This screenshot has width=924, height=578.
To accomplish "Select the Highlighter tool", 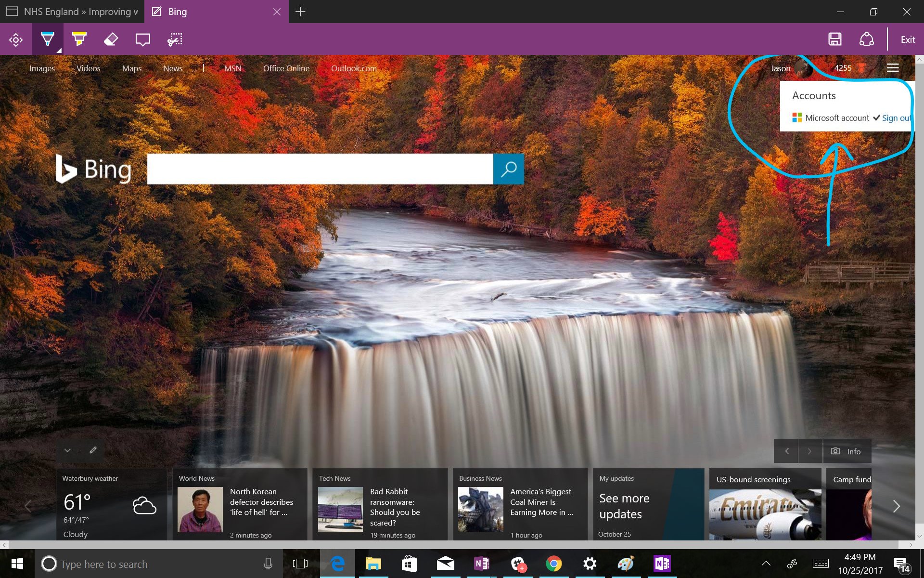I will point(79,39).
